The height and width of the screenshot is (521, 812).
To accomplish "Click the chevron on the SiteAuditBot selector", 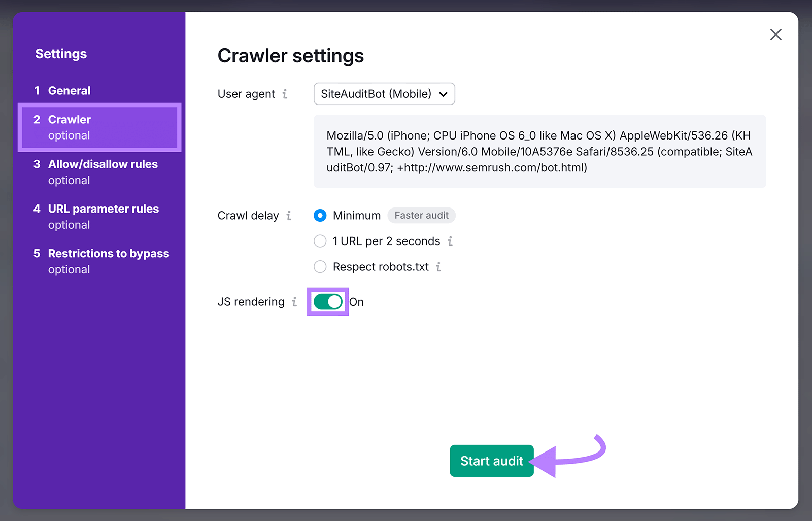I will tap(443, 94).
